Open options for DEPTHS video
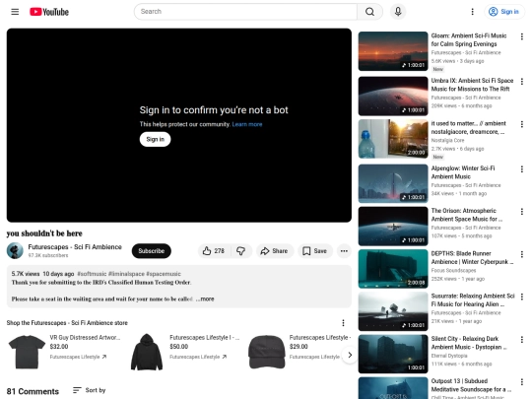 pyautogui.click(x=522, y=254)
